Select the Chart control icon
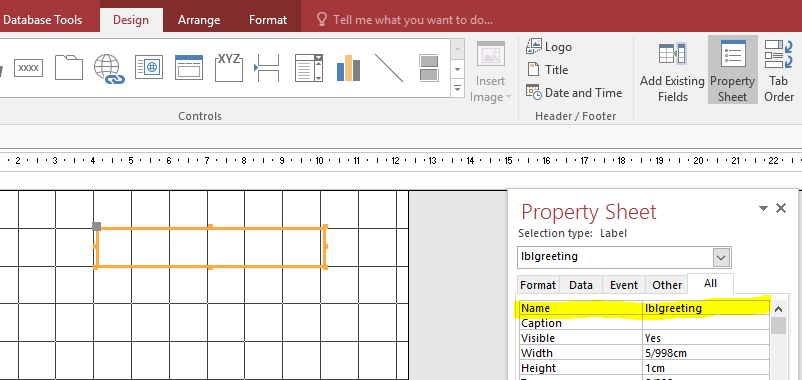Image resolution: width=802 pixels, height=380 pixels. coord(348,68)
